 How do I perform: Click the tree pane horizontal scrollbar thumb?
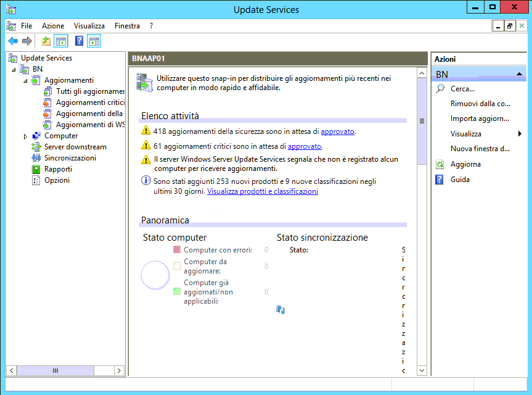[x=55, y=370]
